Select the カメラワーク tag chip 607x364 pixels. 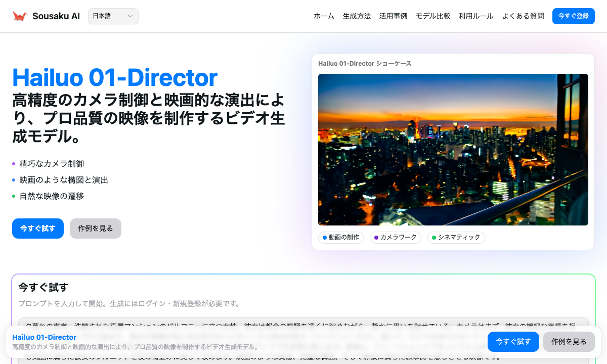tap(396, 238)
